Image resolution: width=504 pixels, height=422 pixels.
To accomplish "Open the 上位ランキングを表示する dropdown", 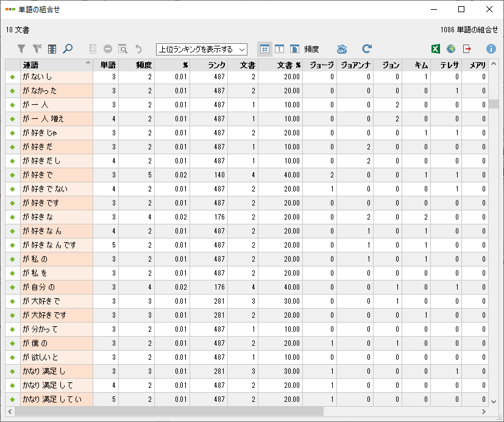I will [201, 49].
